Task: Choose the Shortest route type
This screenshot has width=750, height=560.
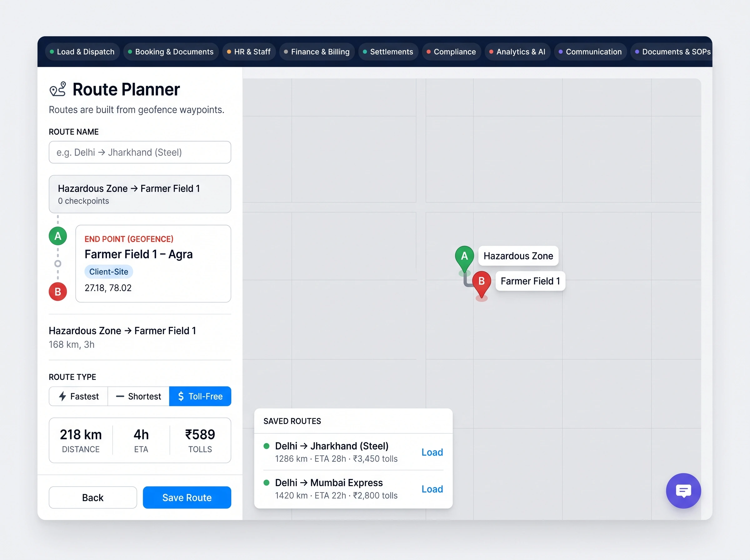Action: (138, 396)
